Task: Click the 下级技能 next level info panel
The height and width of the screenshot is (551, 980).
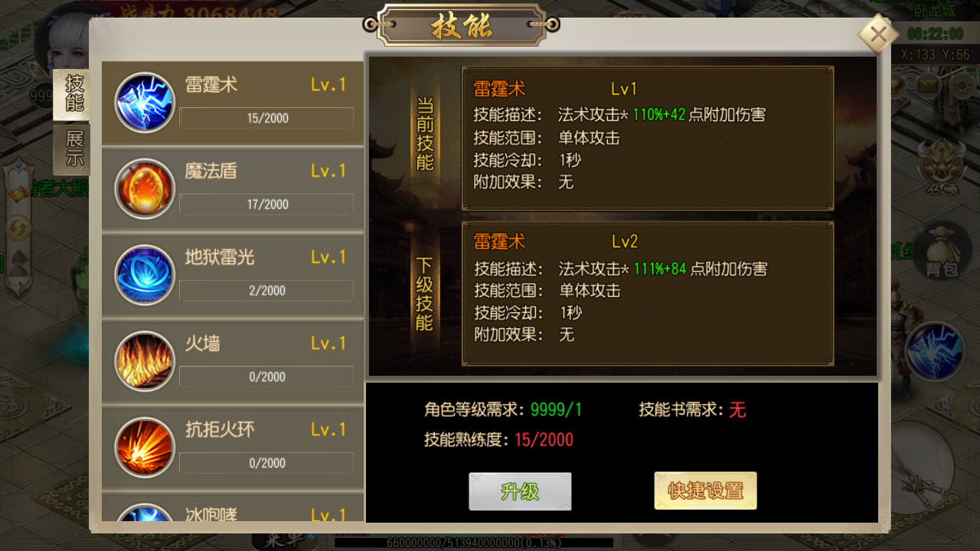Action: coord(648,294)
